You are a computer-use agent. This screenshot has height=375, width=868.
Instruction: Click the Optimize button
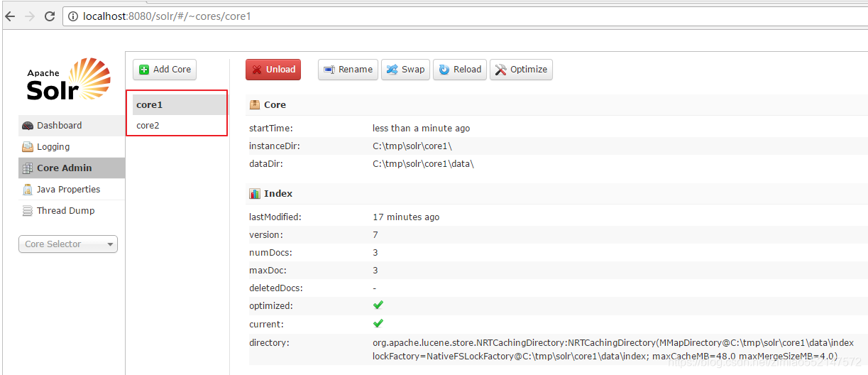click(x=521, y=69)
